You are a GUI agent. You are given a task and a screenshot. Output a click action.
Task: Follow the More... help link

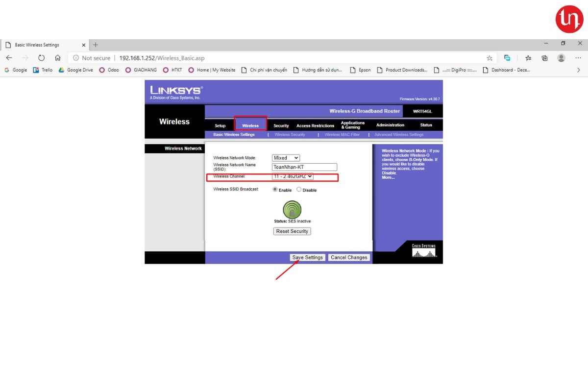(x=388, y=177)
